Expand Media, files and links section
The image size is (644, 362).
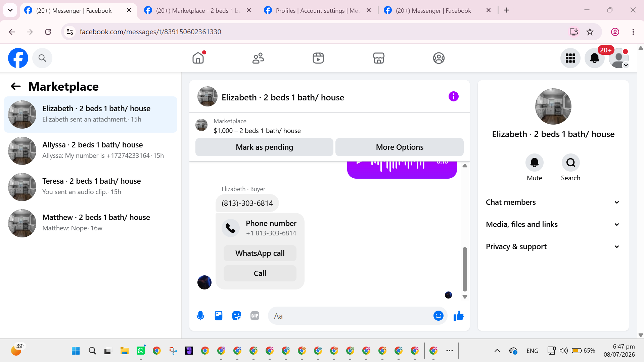553,224
